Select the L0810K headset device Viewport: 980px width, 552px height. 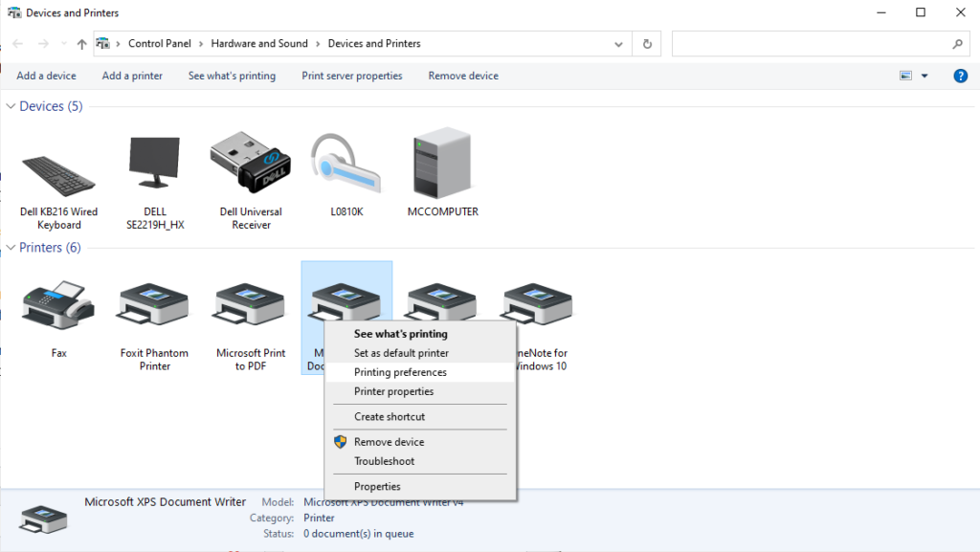click(345, 167)
